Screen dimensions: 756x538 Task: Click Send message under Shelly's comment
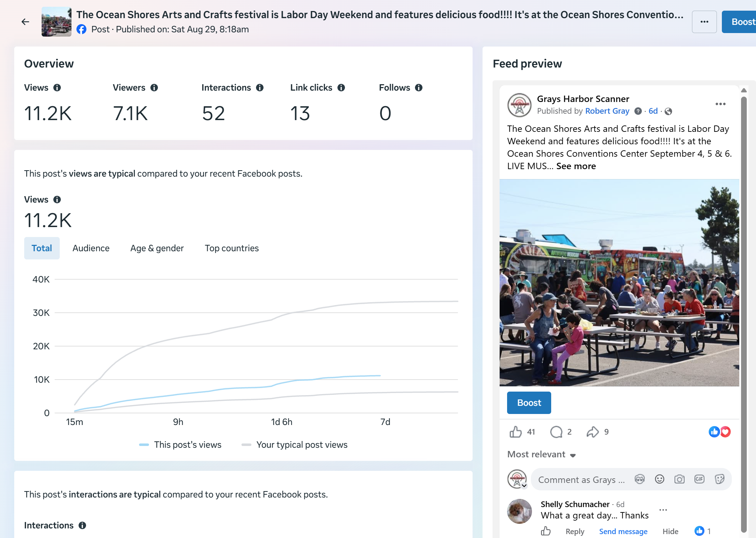pyautogui.click(x=623, y=531)
